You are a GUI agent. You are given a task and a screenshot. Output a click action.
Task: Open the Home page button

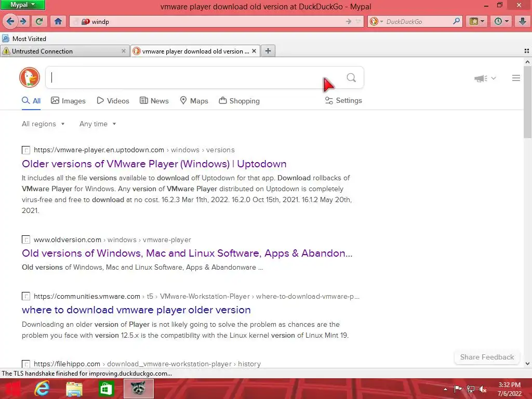point(58,21)
